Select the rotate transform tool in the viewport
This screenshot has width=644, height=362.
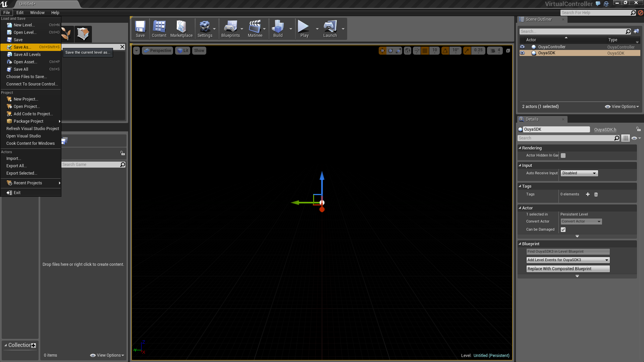[x=390, y=51]
